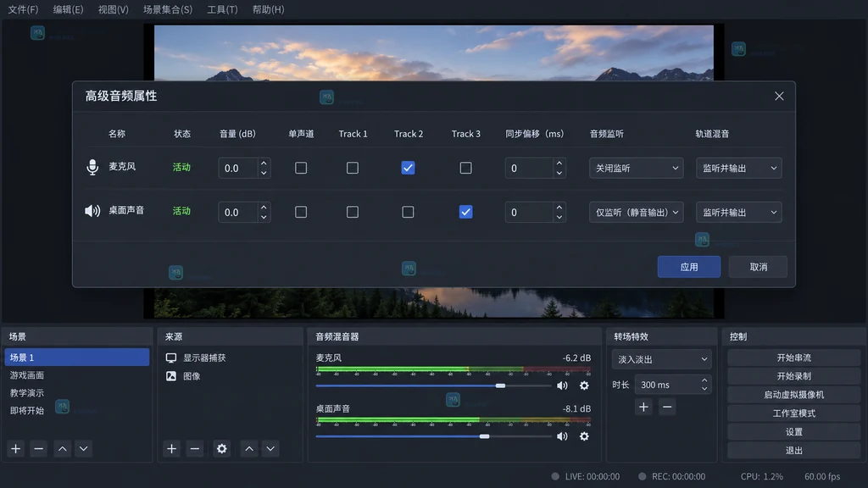Click the 退出 button
Viewport: 868px width, 488px height.
[793, 451]
